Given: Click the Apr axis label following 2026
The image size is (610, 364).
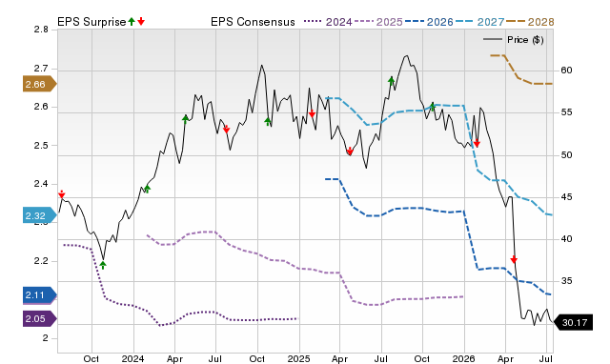Looking at the screenshot, I should coord(505,358).
